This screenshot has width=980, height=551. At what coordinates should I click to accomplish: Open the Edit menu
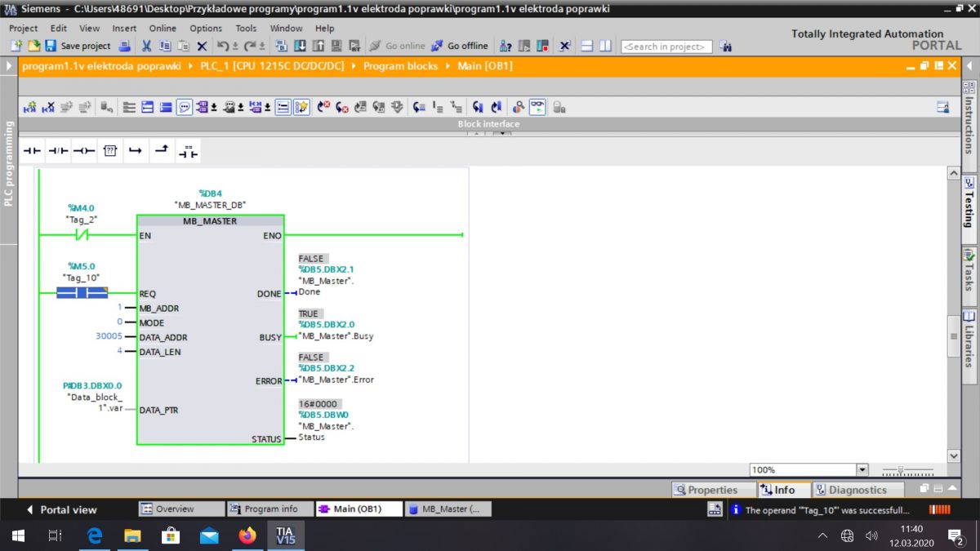[x=59, y=28]
